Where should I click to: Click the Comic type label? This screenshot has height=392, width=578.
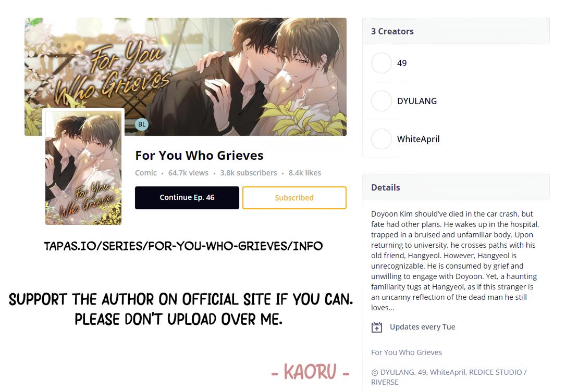pos(145,173)
